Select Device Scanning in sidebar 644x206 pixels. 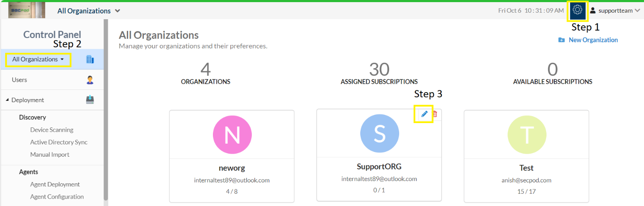[52, 130]
